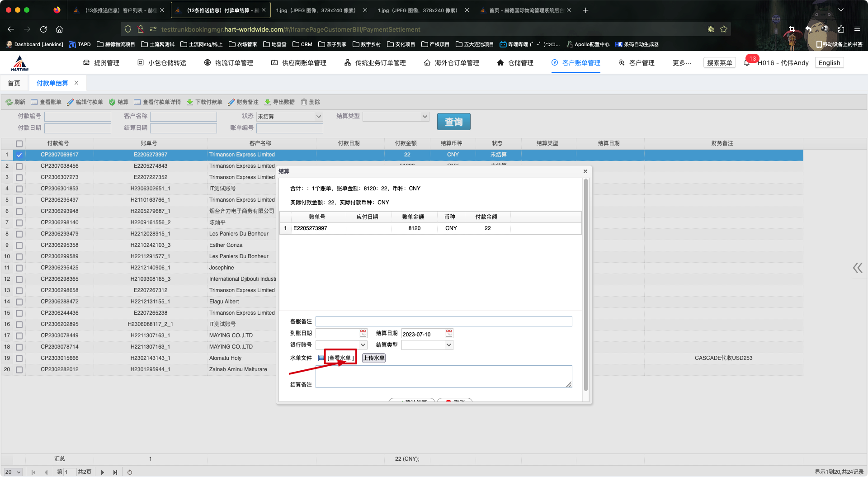Click the delete (删除) trash icon
Screen dimensions: 868x477
(304, 102)
